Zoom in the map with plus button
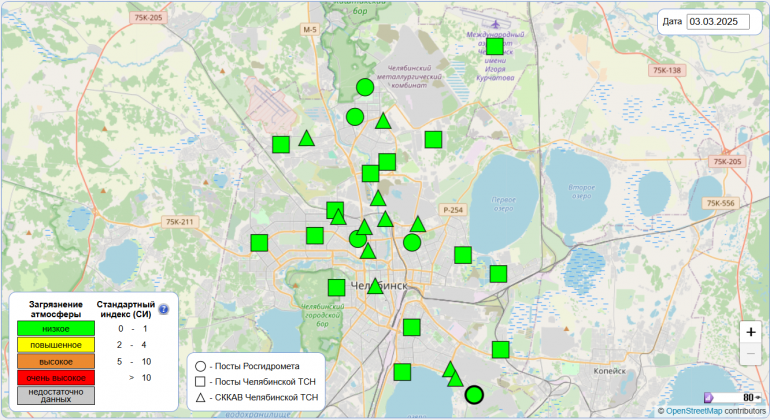 (751, 332)
